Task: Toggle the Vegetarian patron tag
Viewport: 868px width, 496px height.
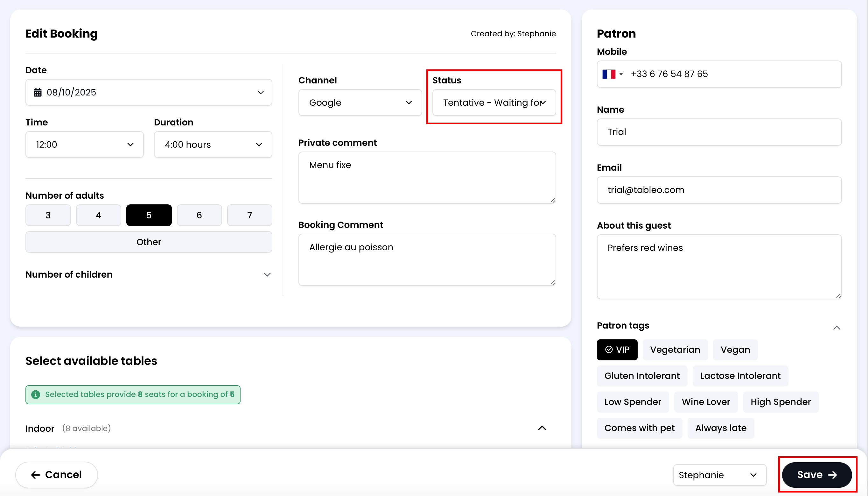Action: point(675,350)
